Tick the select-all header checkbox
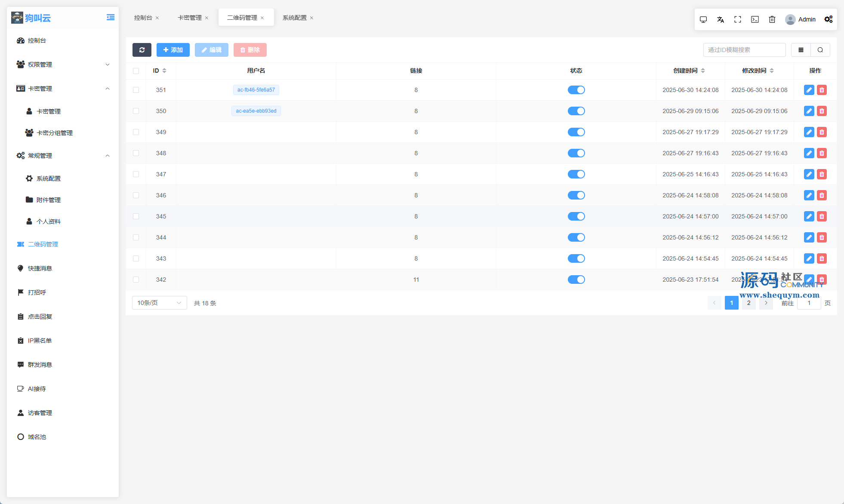Viewport: 844px width, 504px height. click(136, 71)
